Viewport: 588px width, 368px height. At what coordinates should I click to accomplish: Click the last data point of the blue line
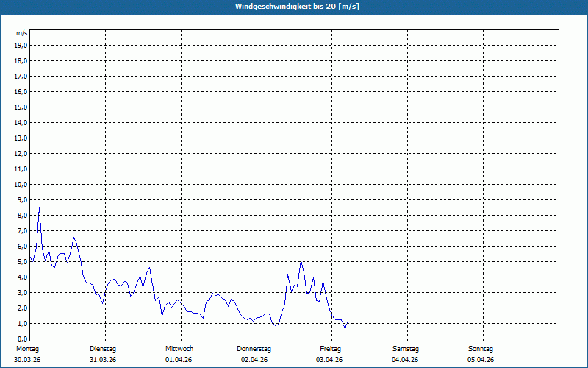tap(348, 321)
